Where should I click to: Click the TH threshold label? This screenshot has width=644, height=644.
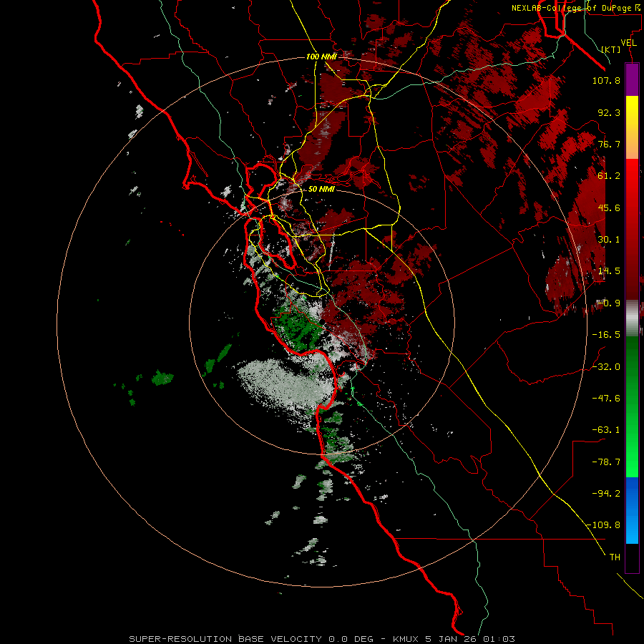(615, 557)
